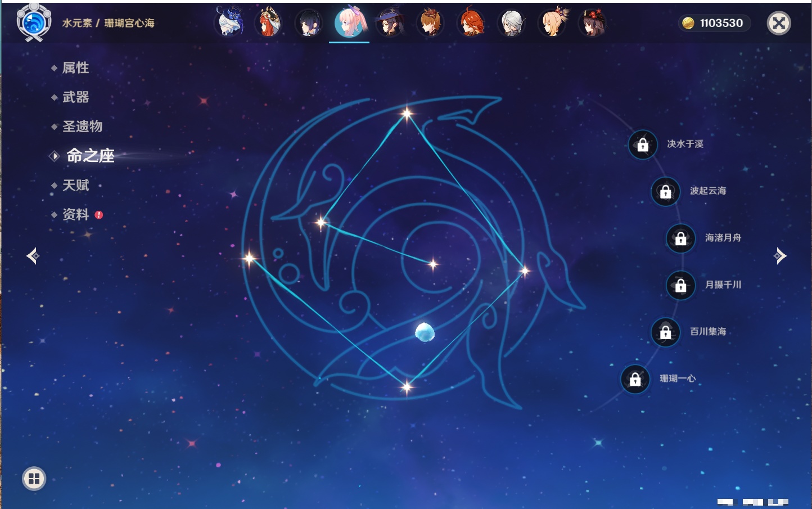Select constellation label 海渚月舟
The width and height of the screenshot is (812, 509).
(x=723, y=238)
